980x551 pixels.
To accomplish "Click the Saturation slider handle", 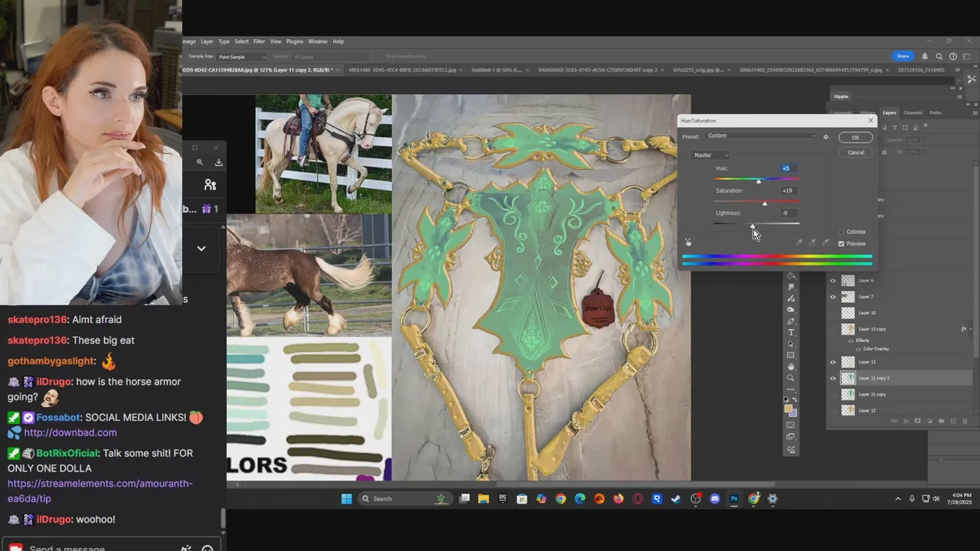I will [764, 203].
